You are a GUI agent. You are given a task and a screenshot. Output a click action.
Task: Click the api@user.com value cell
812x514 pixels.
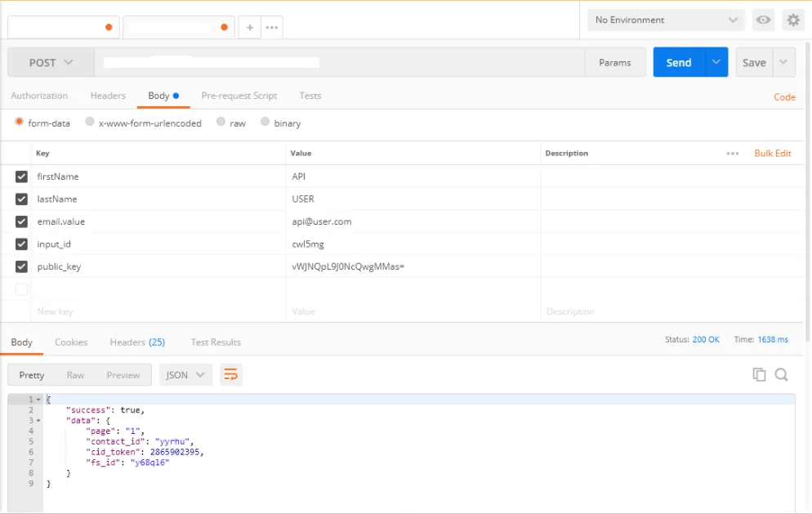413,221
